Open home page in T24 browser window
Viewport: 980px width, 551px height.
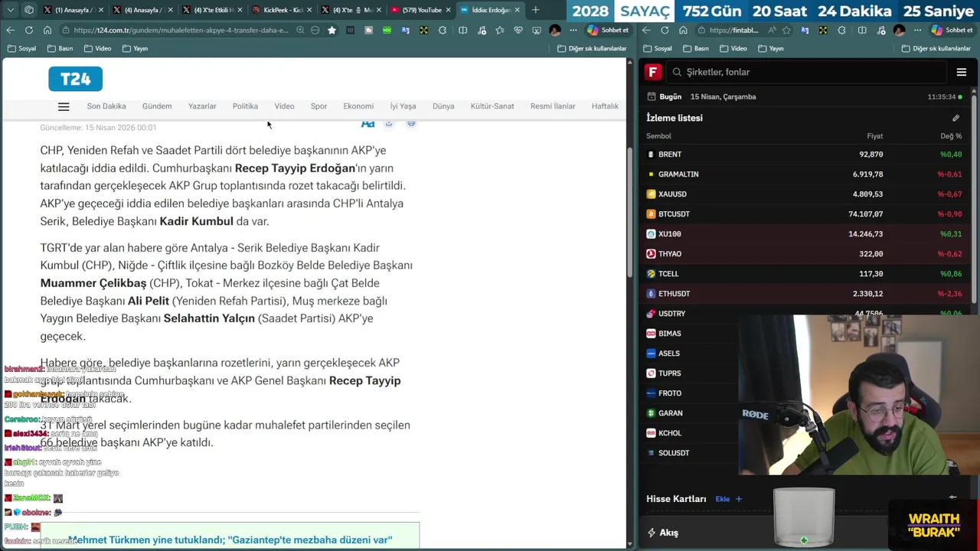[x=47, y=30]
